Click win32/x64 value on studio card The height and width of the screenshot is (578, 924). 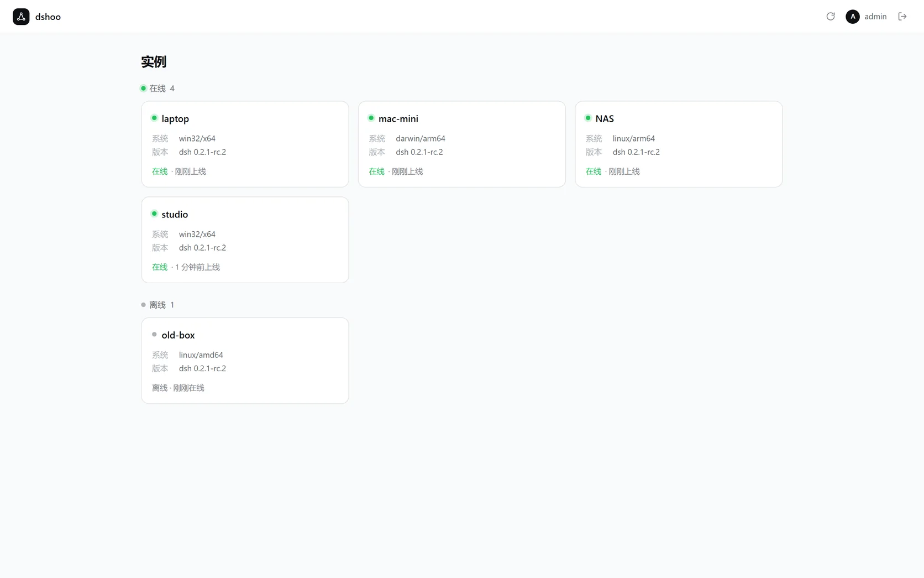tap(197, 235)
